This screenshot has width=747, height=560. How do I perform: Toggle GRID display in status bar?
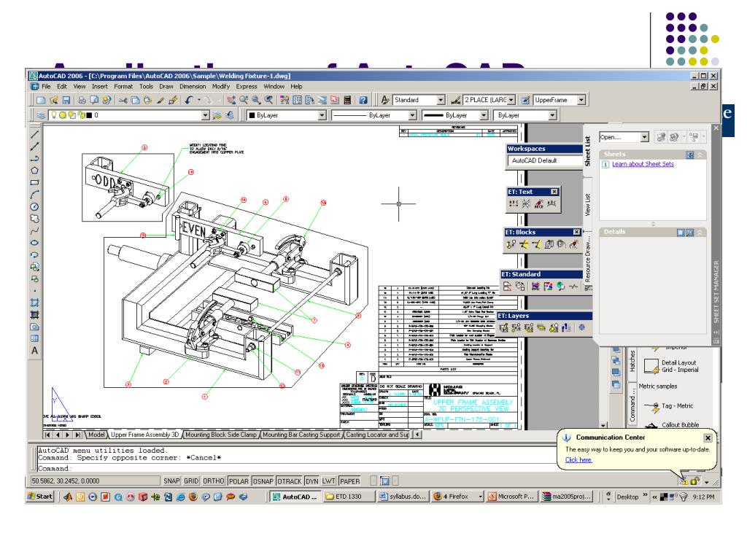click(191, 481)
